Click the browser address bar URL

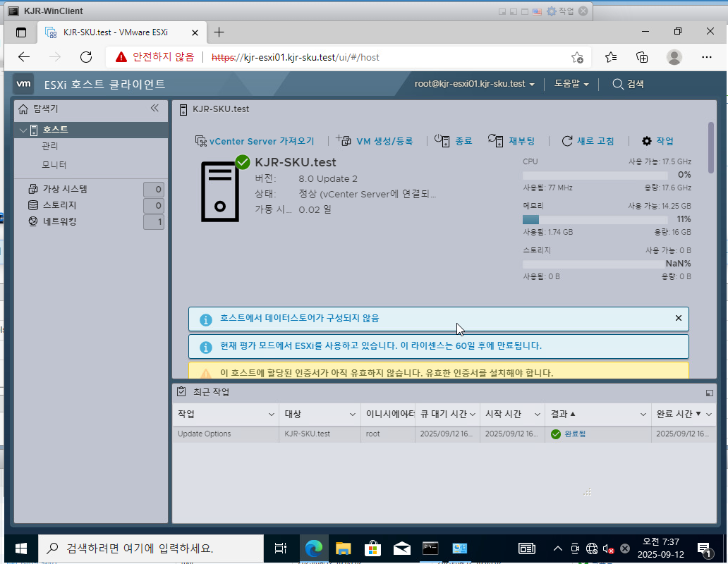tap(296, 57)
